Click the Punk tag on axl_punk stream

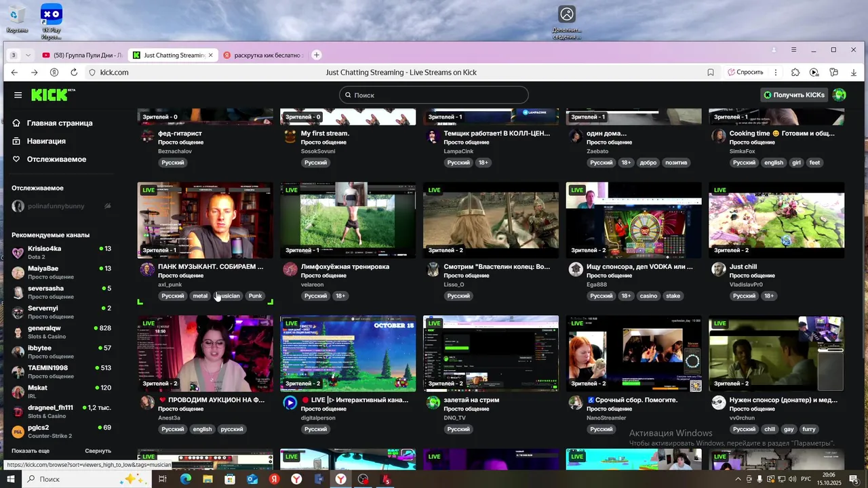click(255, 296)
